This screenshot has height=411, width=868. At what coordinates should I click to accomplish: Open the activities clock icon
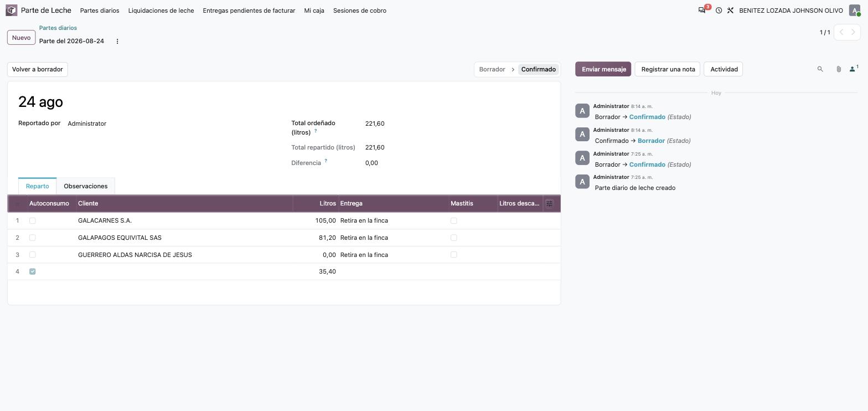(719, 11)
